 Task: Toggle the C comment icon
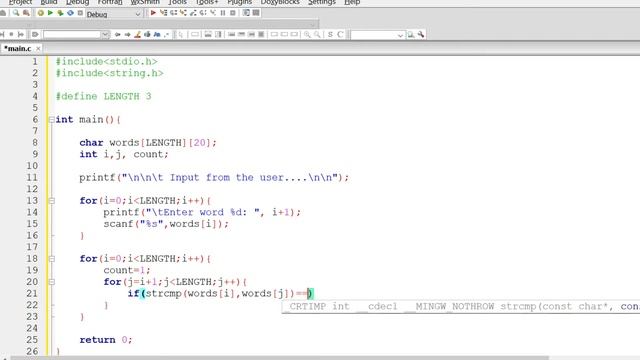pos(340,35)
